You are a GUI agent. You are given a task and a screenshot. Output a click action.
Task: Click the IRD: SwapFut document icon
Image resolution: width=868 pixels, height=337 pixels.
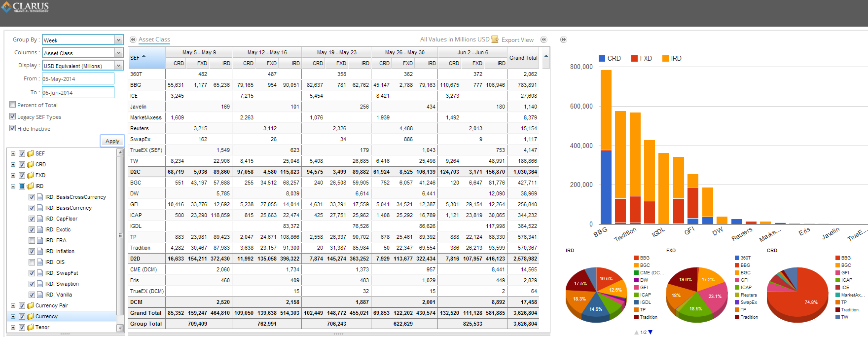coord(40,273)
